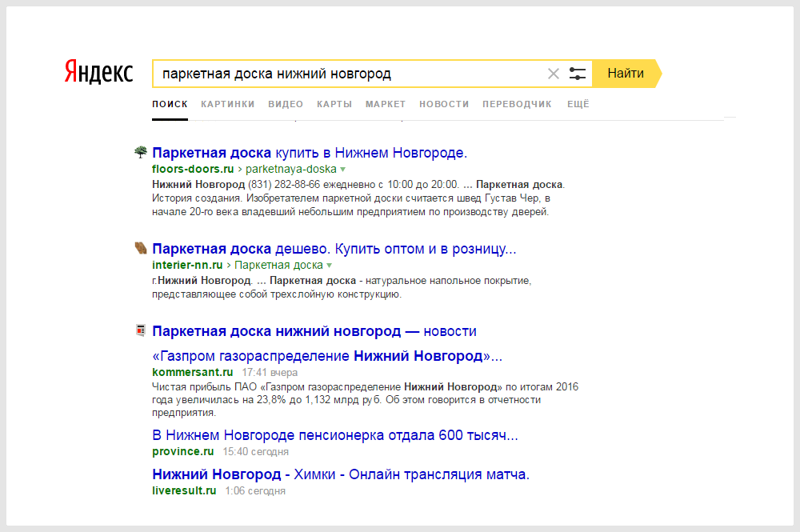Click the interier-nn.ru domain link
This screenshot has height=532, width=800.
187,266
